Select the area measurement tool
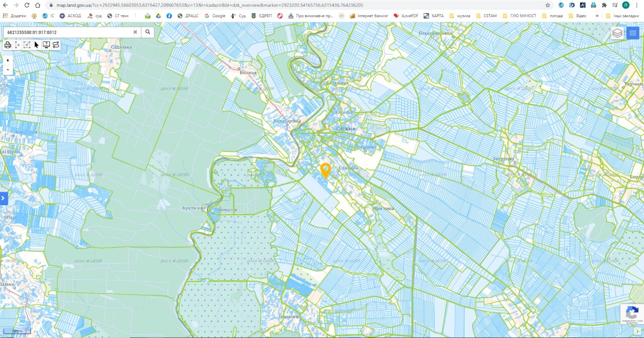The height and width of the screenshot is (338, 644). click(x=27, y=45)
